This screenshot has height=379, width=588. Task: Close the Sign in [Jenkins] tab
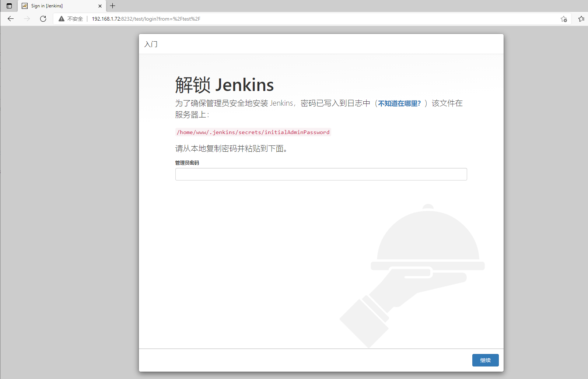click(100, 6)
